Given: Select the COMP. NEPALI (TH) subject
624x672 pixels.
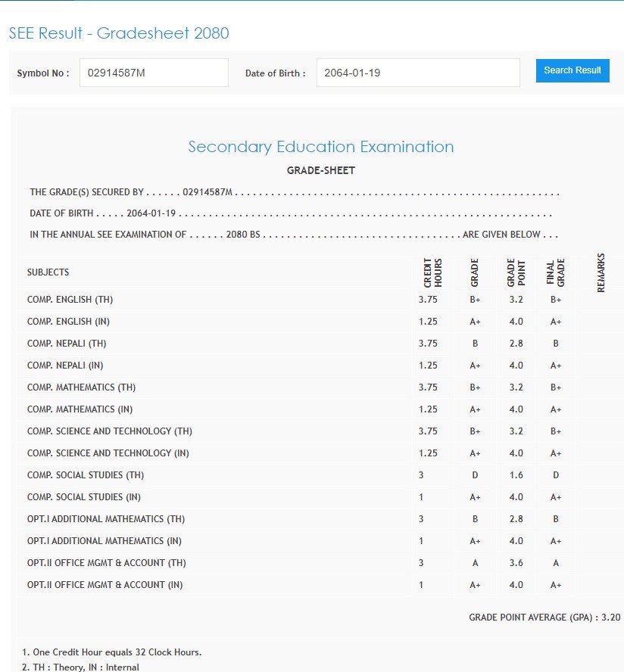Looking at the screenshot, I should click(67, 344).
